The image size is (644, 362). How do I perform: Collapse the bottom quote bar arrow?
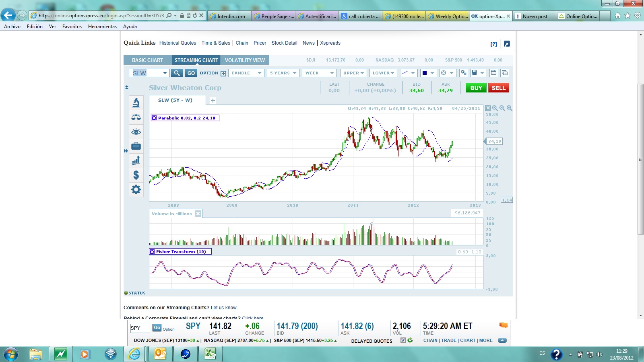[502, 340]
